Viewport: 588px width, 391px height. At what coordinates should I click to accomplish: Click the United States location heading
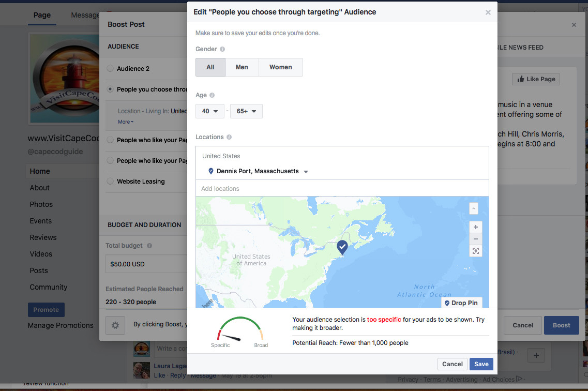click(x=221, y=156)
